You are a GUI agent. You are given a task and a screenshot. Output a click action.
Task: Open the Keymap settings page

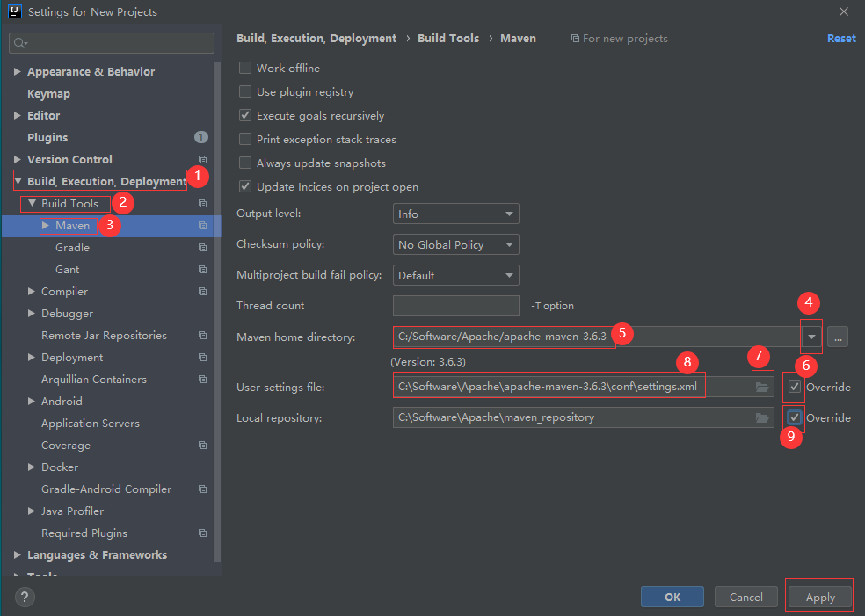coord(48,94)
